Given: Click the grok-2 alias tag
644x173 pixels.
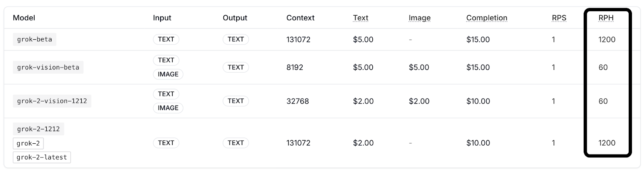Looking at the screenshot, I should tap(28, 143).
